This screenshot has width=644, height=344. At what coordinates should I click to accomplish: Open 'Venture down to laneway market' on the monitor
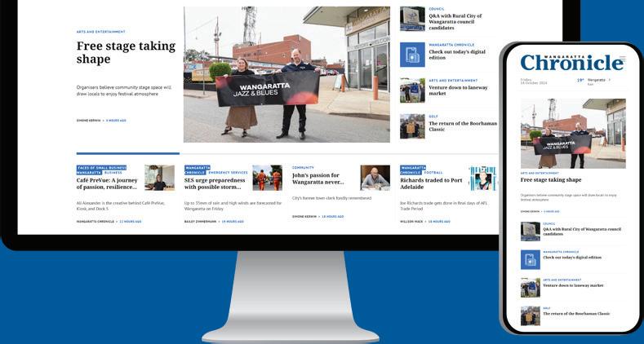(458, 90)
